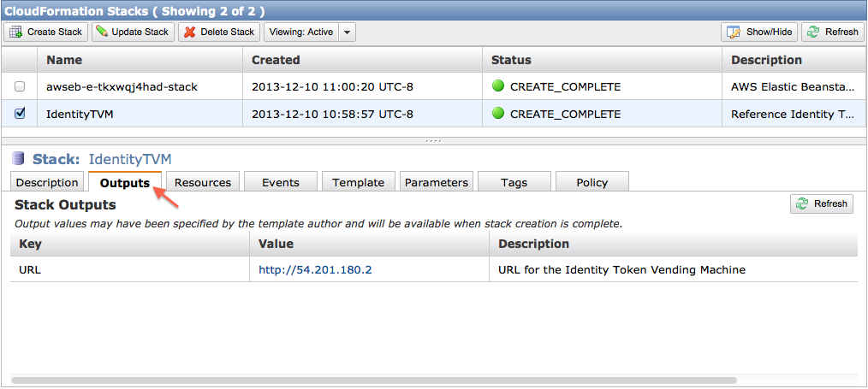Image resolution: width=868 pixels, height=389 pixels.
Task: Check the awseb-e-tkxwqj4had-stack checkbox
Action: point(20,86)
